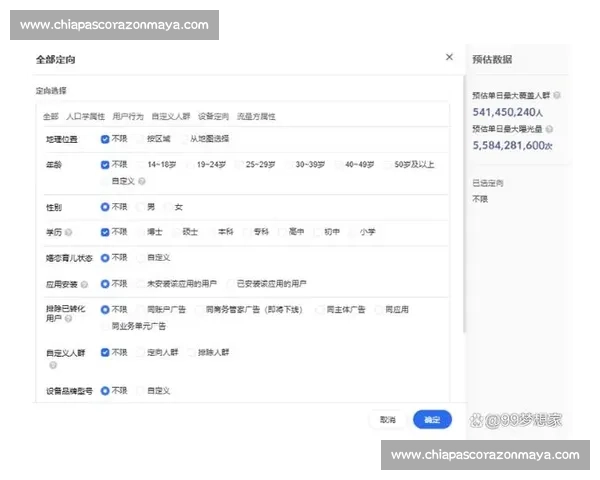Screen dimensions: 600x480
Task: Check the 高中 education option
Action: (x=282, y=232)
